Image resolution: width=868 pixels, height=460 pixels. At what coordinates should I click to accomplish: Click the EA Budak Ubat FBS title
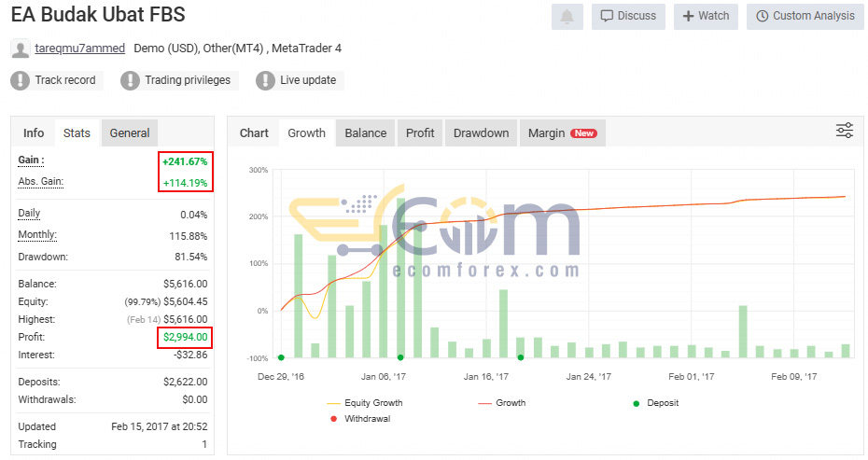98,15
